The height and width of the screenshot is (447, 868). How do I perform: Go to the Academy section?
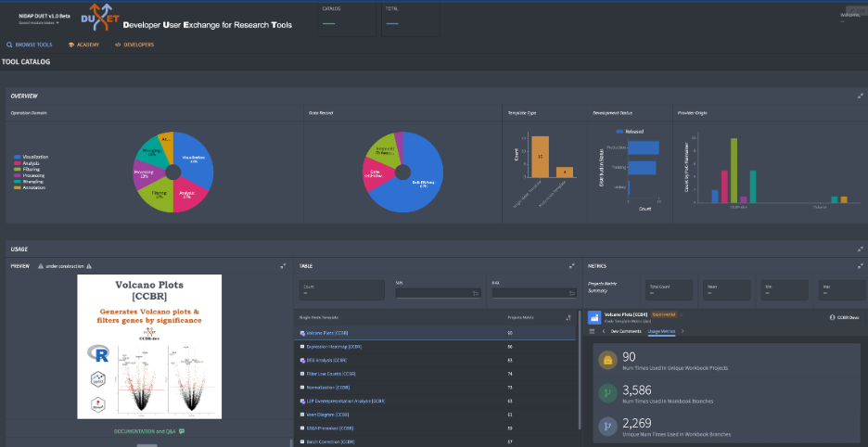[83, 44]
